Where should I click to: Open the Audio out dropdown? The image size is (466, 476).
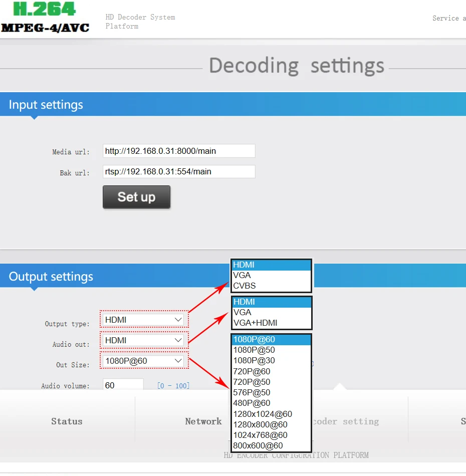point(143,340)
